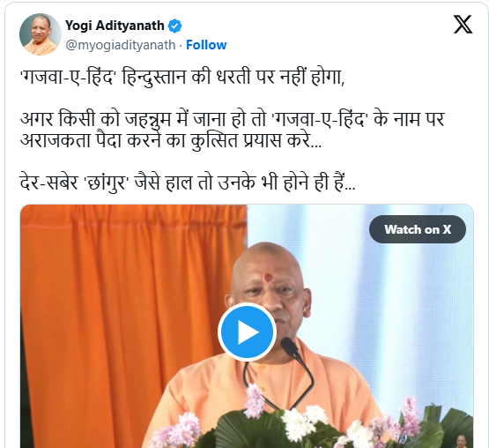The height and width of the screenshot is (448, 489).
Task: Open Yogi Adityanath's profile avatar
Action: [41, 34]
